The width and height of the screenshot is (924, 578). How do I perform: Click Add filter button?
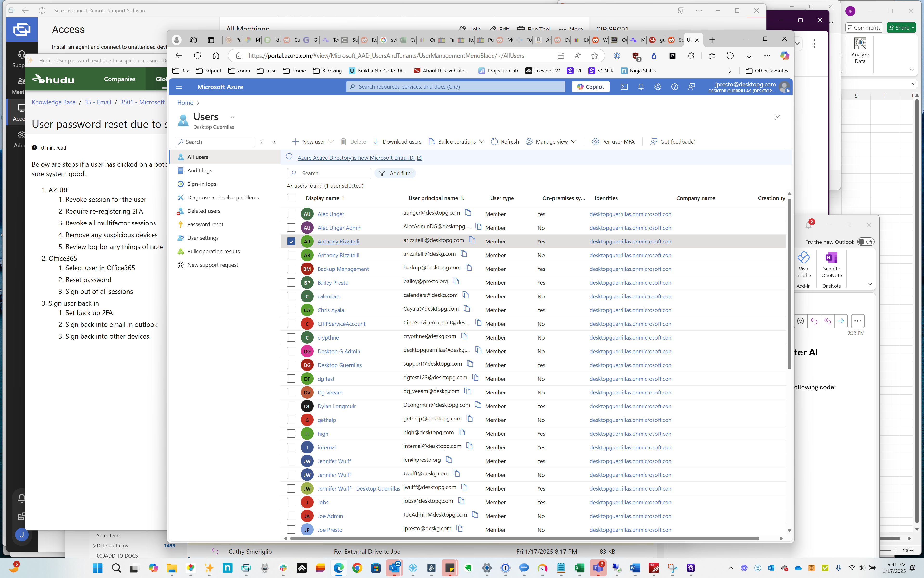[395, 173]
